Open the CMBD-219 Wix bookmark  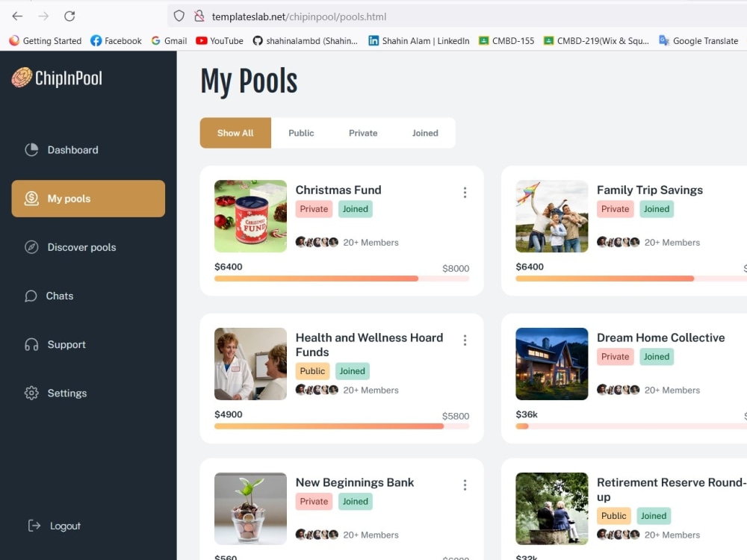click(596, 41)
